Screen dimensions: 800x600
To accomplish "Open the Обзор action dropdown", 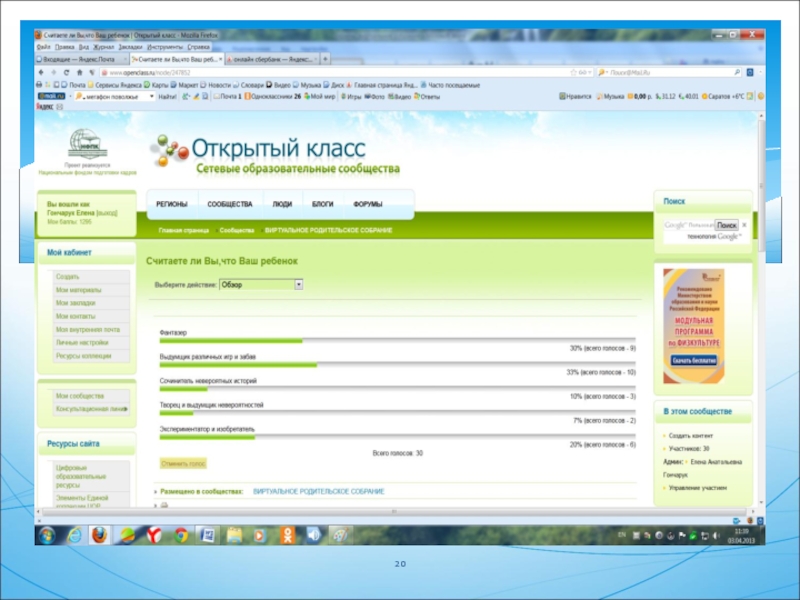I will click(261, 285).
